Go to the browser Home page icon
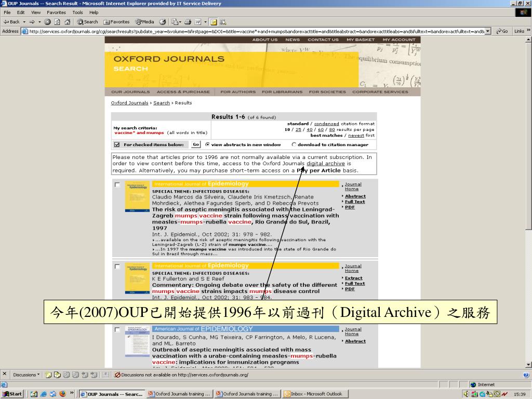The width and height of the screenshot is (532, 399). coord(67,22)
